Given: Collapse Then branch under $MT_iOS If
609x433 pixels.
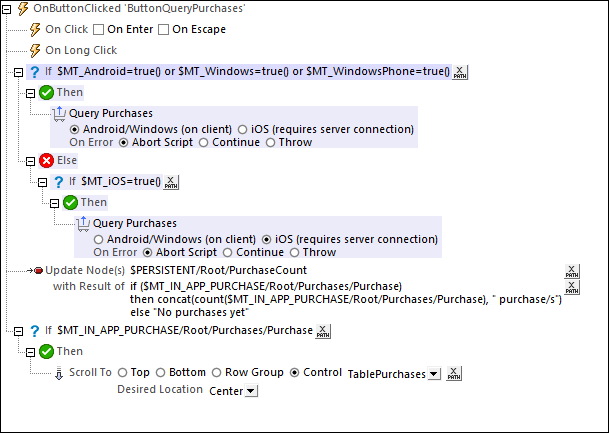Looking at the screenshot, I should coord(54,203).
